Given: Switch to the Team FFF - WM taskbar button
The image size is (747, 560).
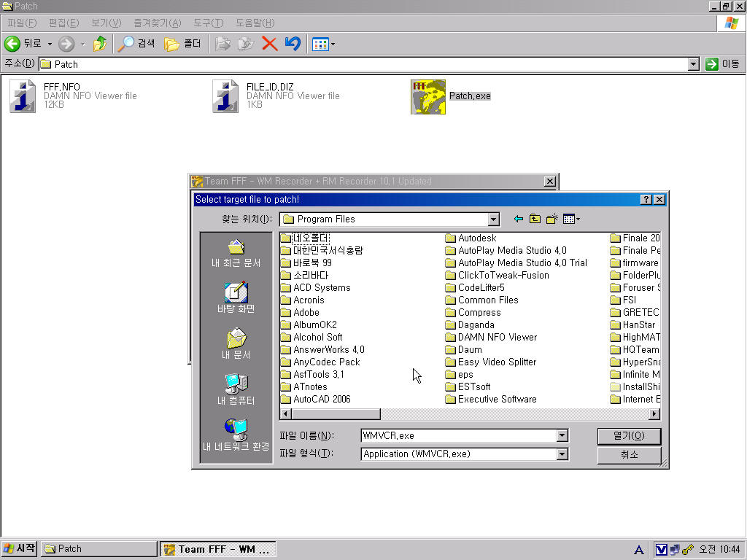Looking at the screenshot, I should coord(217,549).
